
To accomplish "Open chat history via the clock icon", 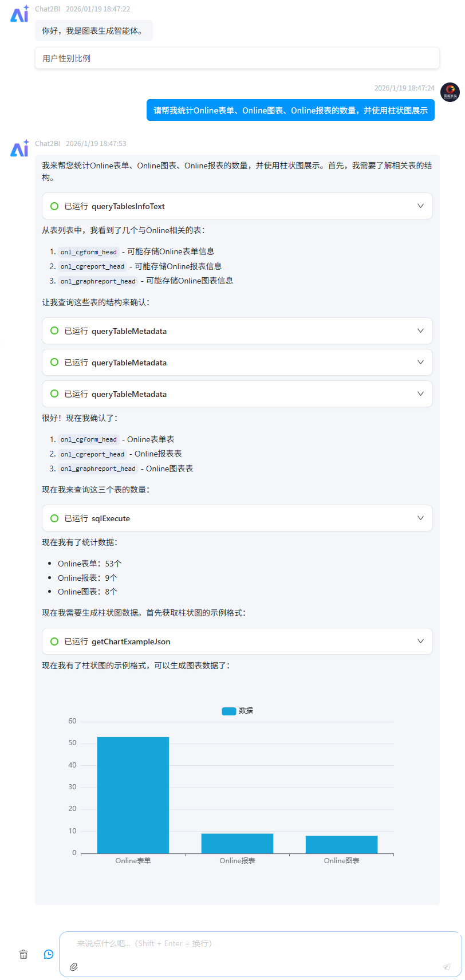I will [x=49, y=954].
